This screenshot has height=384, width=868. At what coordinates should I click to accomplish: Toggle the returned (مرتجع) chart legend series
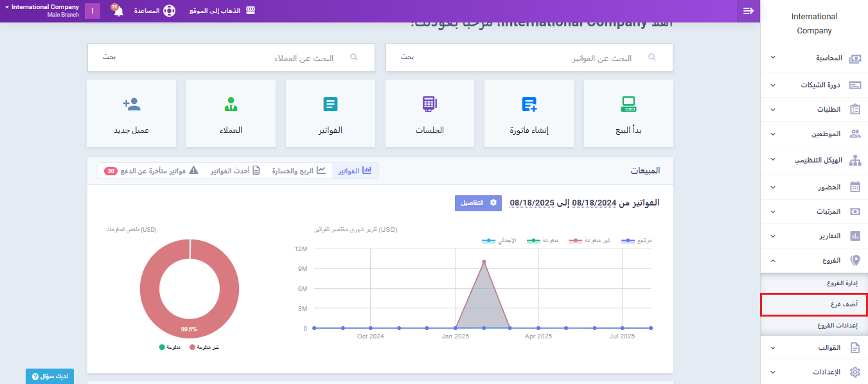click(637, 241)
